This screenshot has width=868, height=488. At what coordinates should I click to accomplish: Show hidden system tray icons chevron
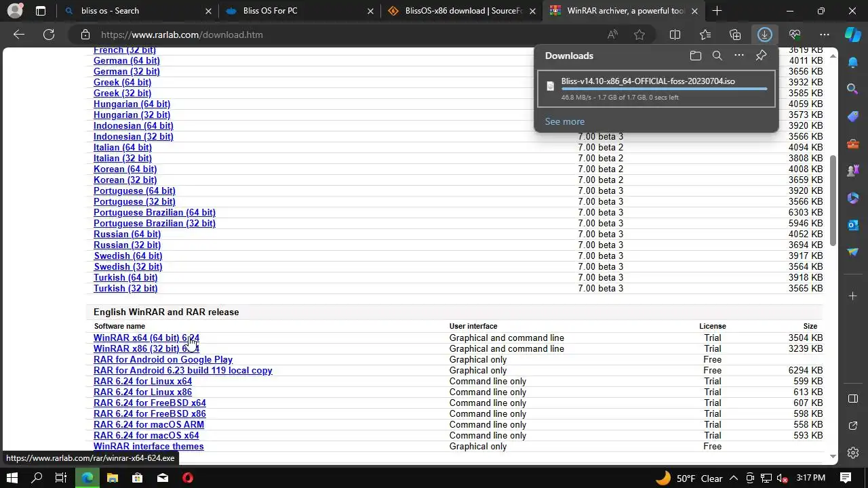pos(734,478)
